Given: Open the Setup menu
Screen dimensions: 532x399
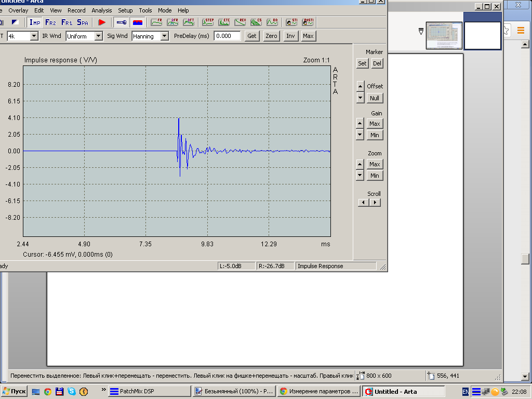Looking at the screenshot, I should tap(125, 10).
